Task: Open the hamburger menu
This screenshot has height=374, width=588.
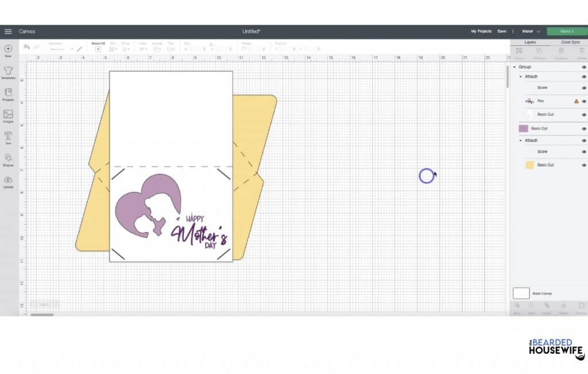Action: pyautogui.click(x=8, y=31)
